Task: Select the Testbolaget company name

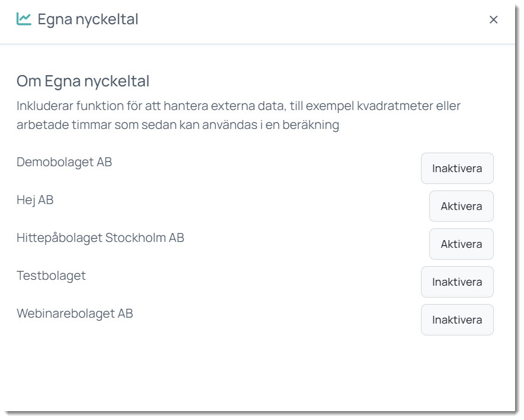Action: tap(51, 276)
